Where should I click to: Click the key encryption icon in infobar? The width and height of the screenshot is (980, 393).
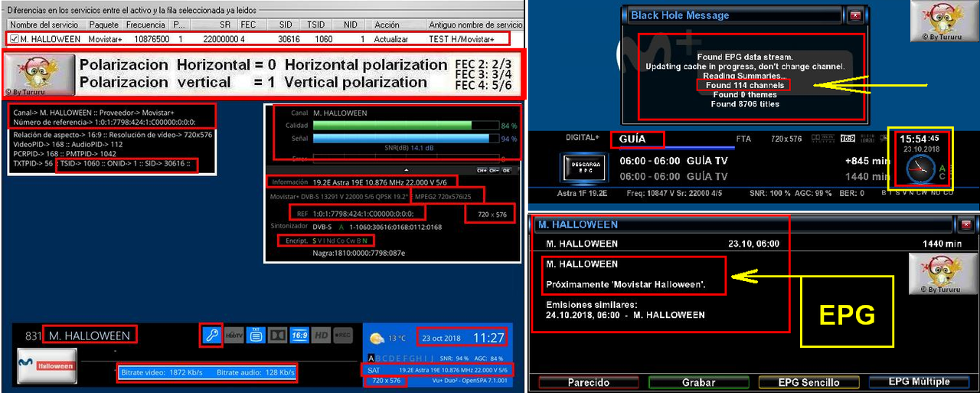211,335
